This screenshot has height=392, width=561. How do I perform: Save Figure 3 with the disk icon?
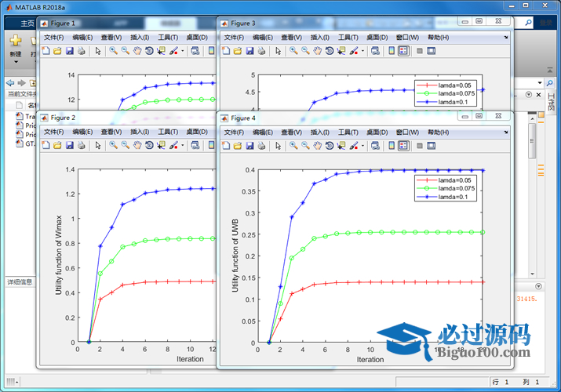tap(250, 51)
